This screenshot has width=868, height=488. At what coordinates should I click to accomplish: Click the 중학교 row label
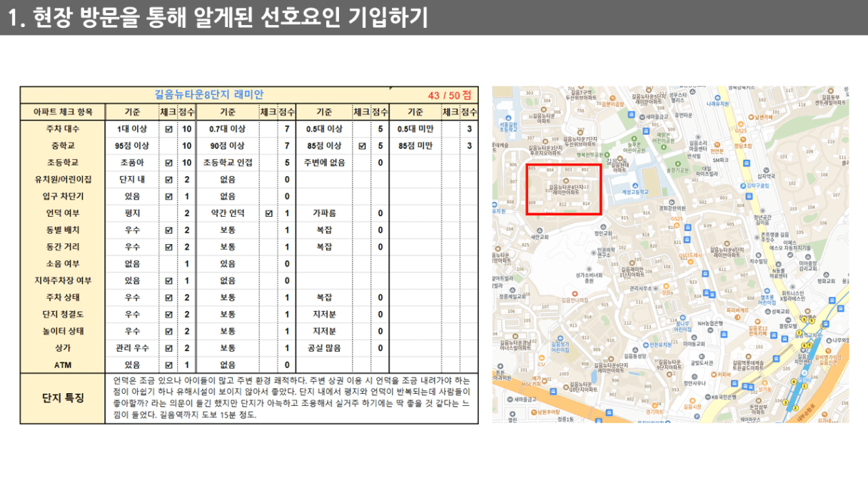(63, 146)
